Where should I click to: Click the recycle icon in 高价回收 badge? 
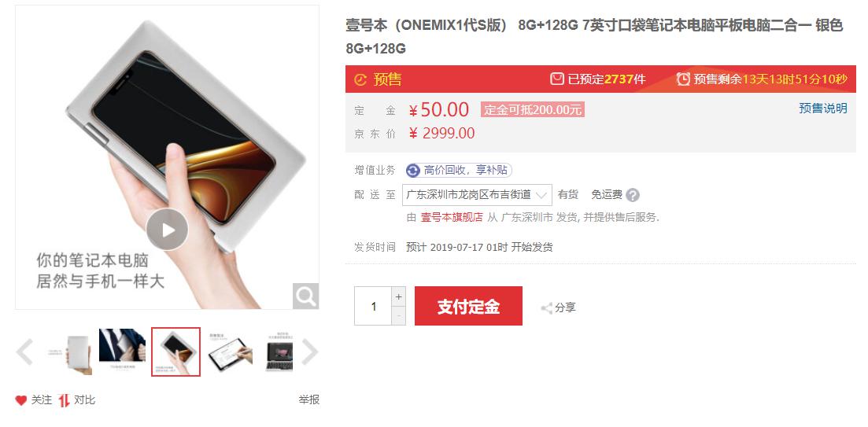click(x=413, y=171)
